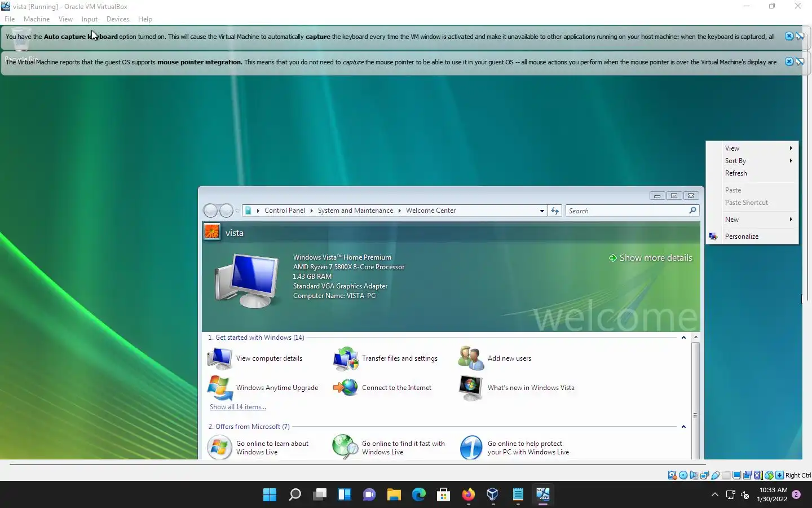Select Refresh in the desktop context menu
The height and width of the screenshot is (508, 812).
(x=752, y=173)
